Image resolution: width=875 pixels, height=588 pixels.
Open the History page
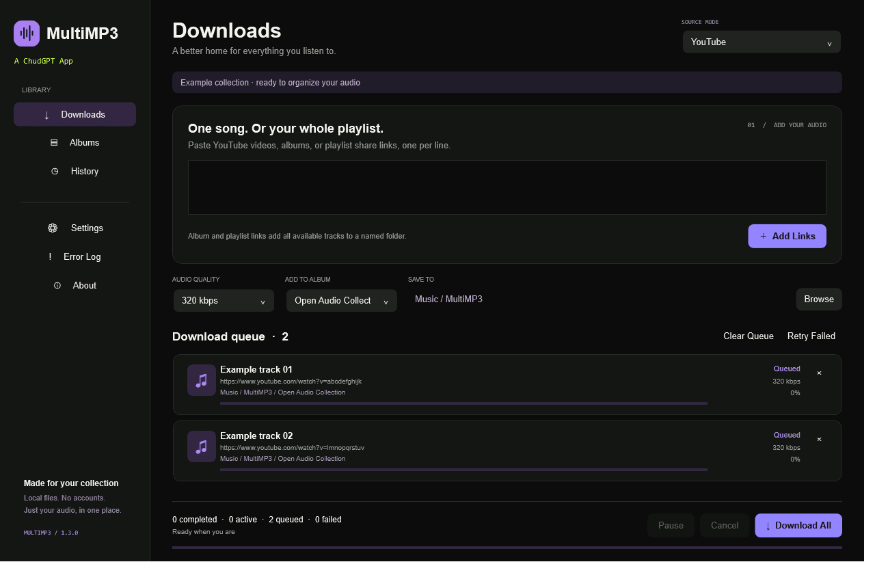pos(75,172)
